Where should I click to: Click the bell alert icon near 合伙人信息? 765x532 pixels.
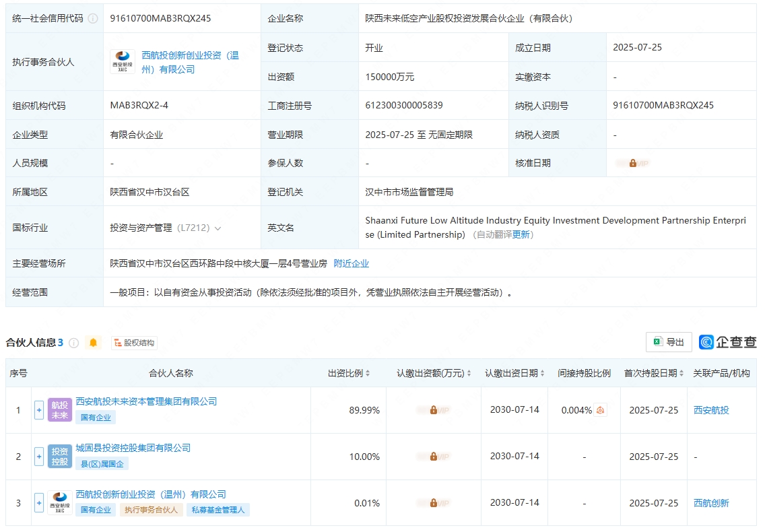(94, 343)
